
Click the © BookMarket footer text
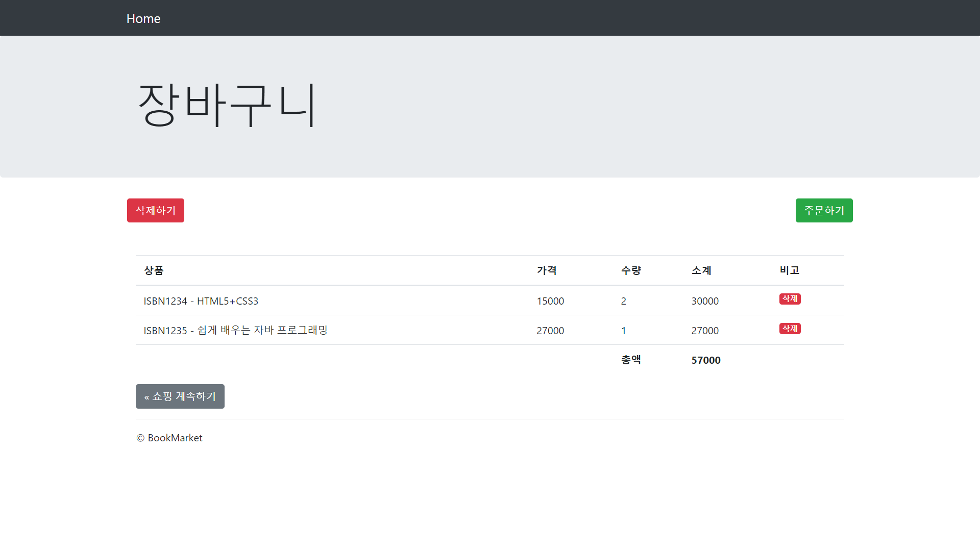tap(169, 438)
